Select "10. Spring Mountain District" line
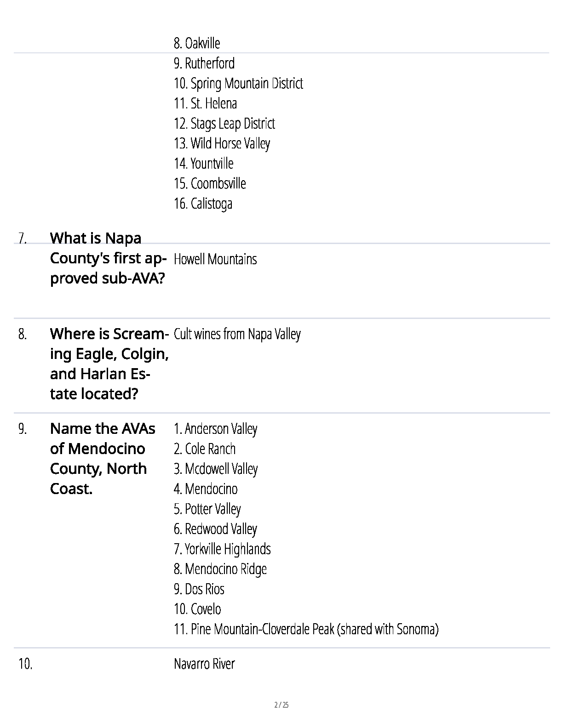The height and width of the screenshot is (728, 563). [238, 84]
